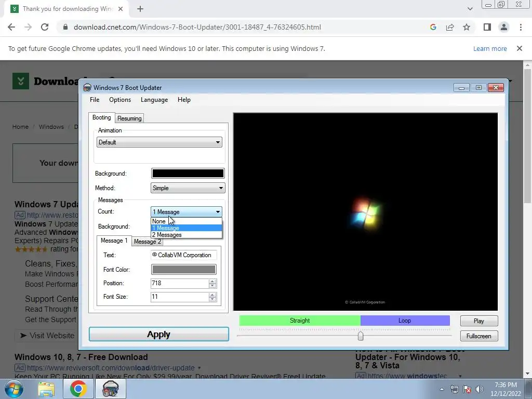
Task: Switch to the Message 2 tab
Action: (x=147, y=242)
